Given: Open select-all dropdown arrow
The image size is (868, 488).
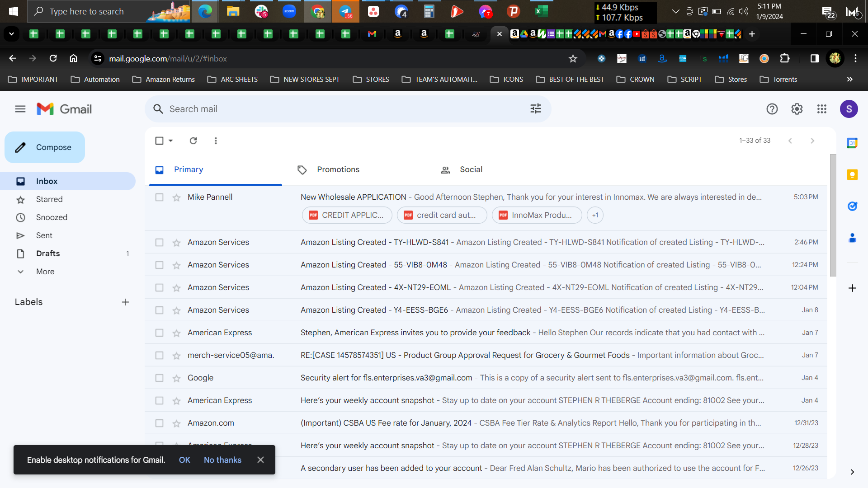Looking at the screenshot, I should click(x=171, y=141).
